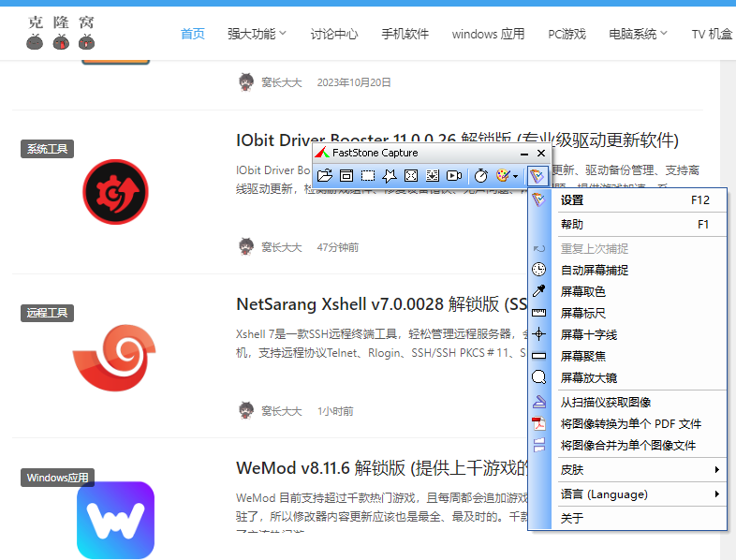The image size is (736, 560).
Task: Expand 电脑系统 navigation dropdown
Action: [x=638, y=34]
